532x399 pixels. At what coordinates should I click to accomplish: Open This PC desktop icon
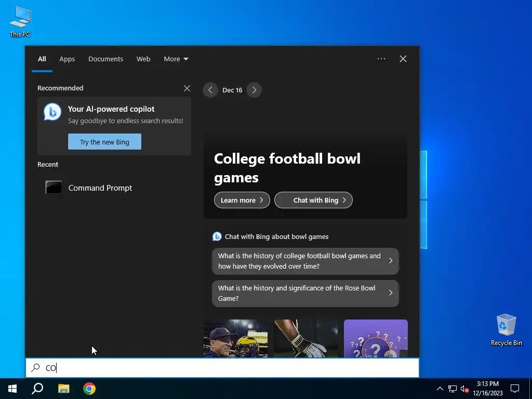coord(20,21)
